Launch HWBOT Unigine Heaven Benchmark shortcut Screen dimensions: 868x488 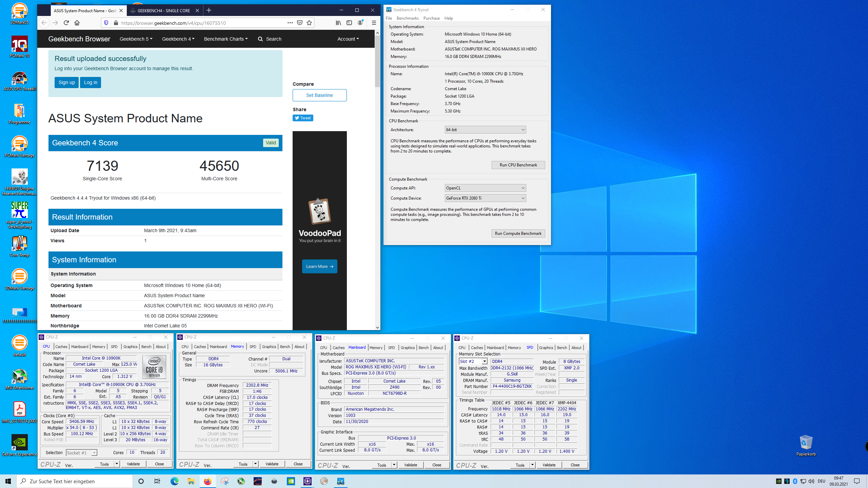point(19,182)
